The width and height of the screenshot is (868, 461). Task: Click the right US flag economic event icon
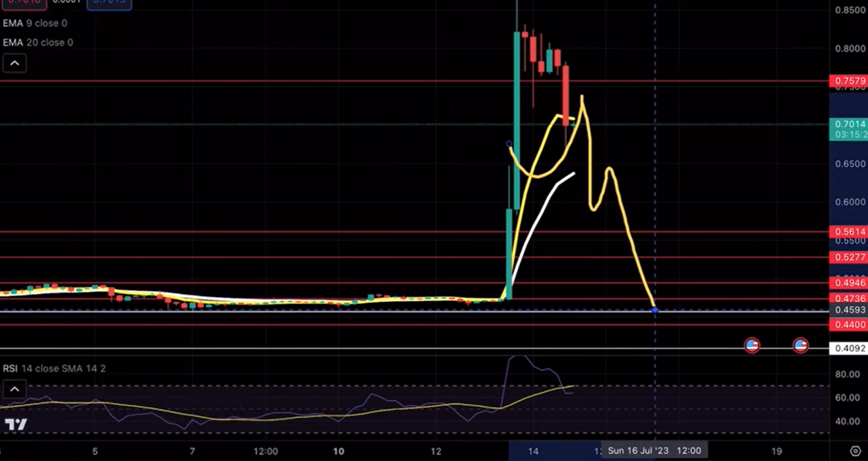coord(800,345)
